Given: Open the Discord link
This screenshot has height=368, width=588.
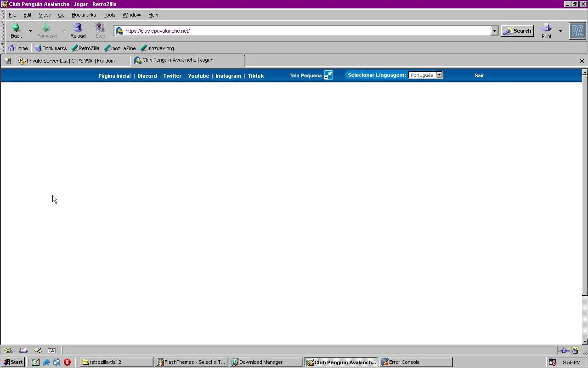Looking at the screenshot, I should 147,76.
